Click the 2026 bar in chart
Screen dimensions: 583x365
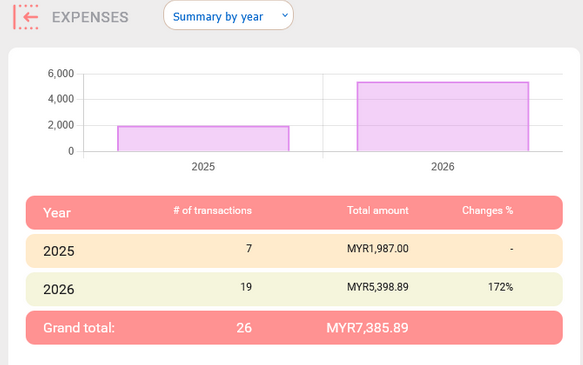coord(443,117)
